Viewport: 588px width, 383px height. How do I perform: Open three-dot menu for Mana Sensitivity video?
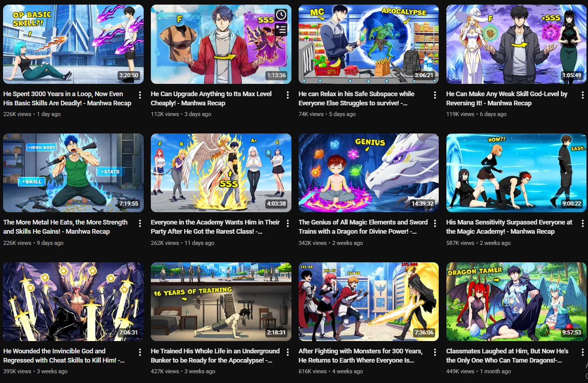(x=582, y=223)
